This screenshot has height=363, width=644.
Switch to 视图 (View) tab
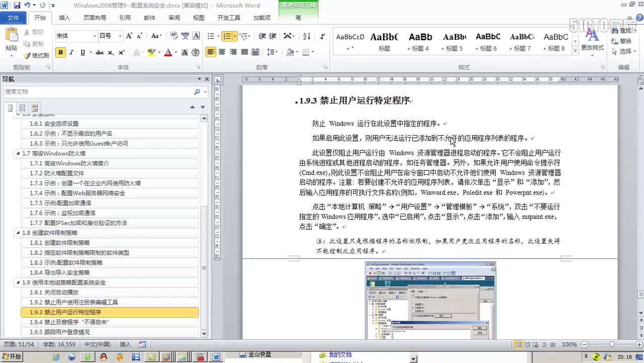click(x=199, y=18)
